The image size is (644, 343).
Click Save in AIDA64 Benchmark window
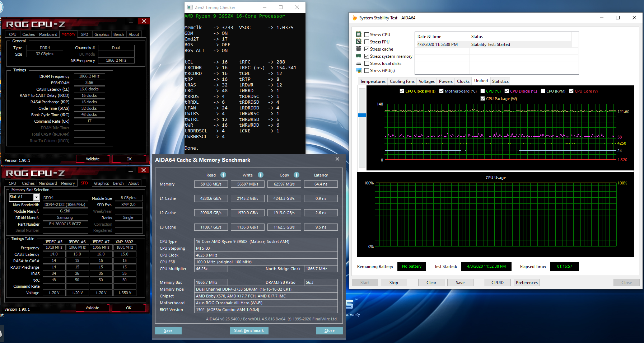(168, 330)
